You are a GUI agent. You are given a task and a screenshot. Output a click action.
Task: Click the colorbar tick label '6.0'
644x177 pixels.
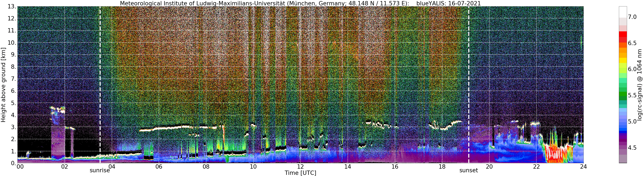pyautogui.click(x=632, y=69)
